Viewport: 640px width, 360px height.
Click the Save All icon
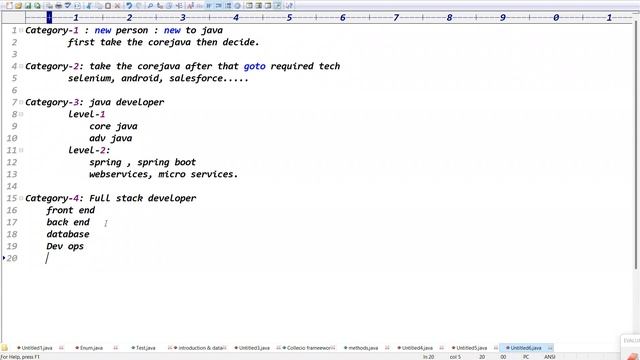point(37,6)
